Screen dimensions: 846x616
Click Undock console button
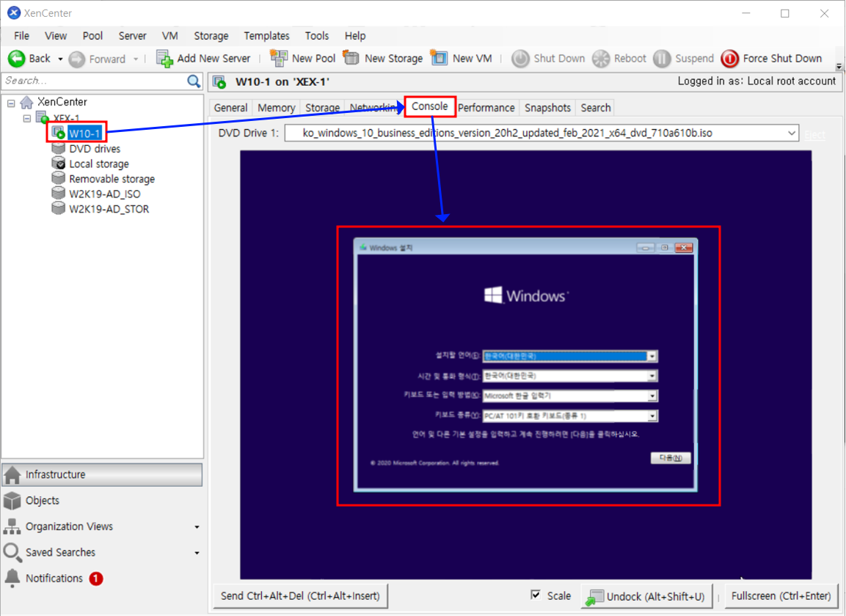click(647, 597)
